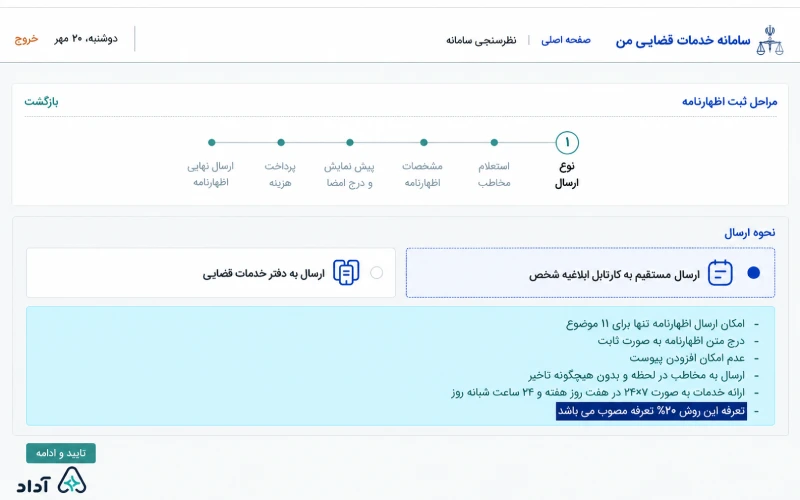Select step marker استعلام مخاطب

494,143
